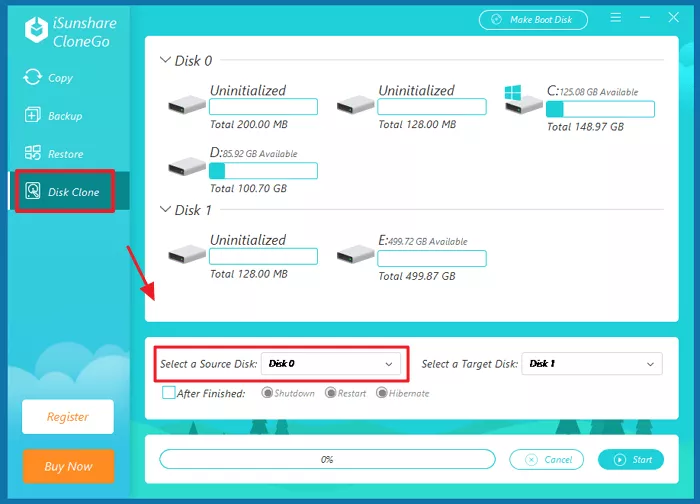Click the Backup plus icon in sidebar

[x=33, y=115]
